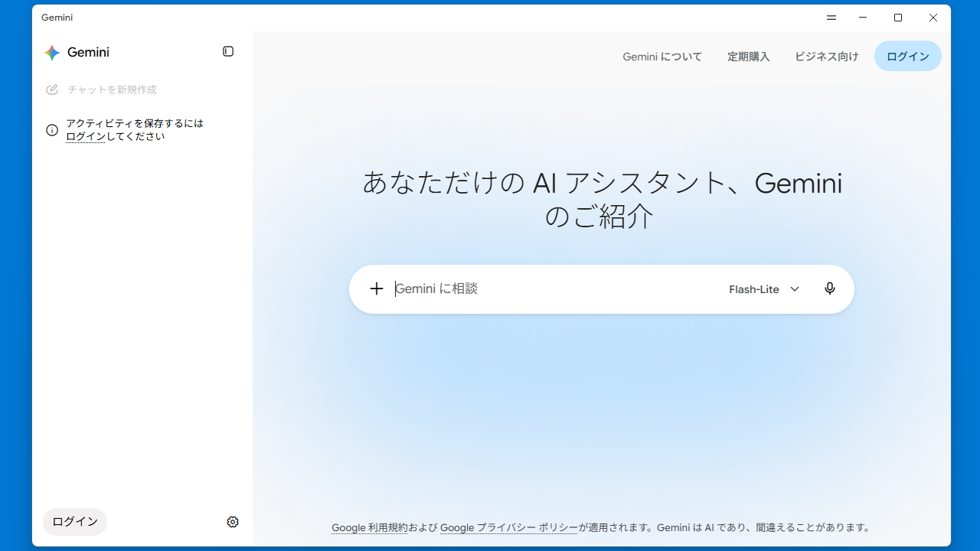Screen dimensions: 980x551
Task: Click the Gemini sparkle logo icon
Action: point(52,52)
